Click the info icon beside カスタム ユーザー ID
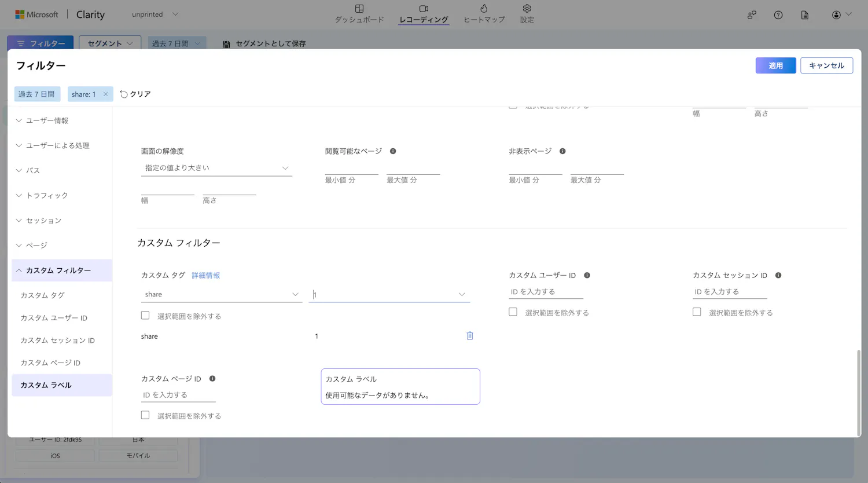 click(x=587, y=276)
